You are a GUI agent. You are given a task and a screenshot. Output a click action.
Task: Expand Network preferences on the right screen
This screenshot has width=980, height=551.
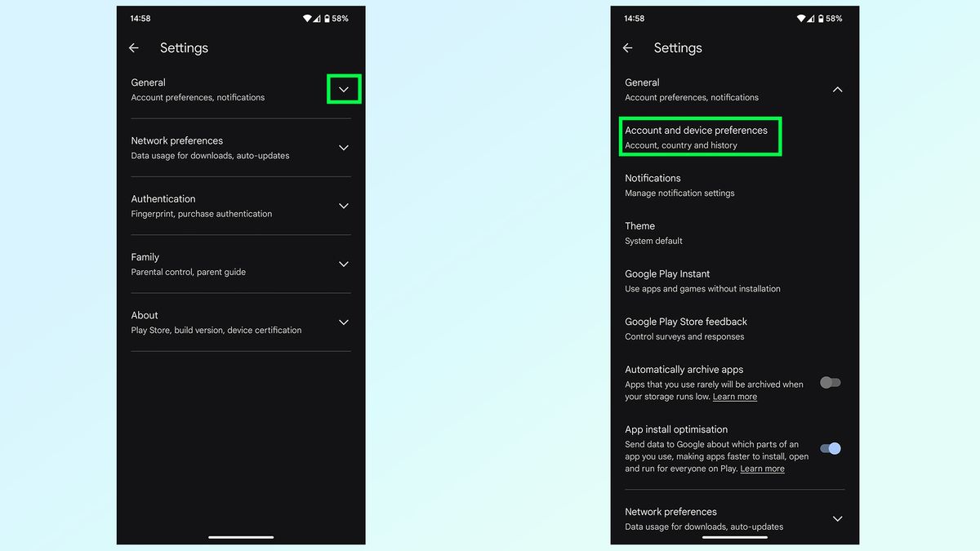837,518
